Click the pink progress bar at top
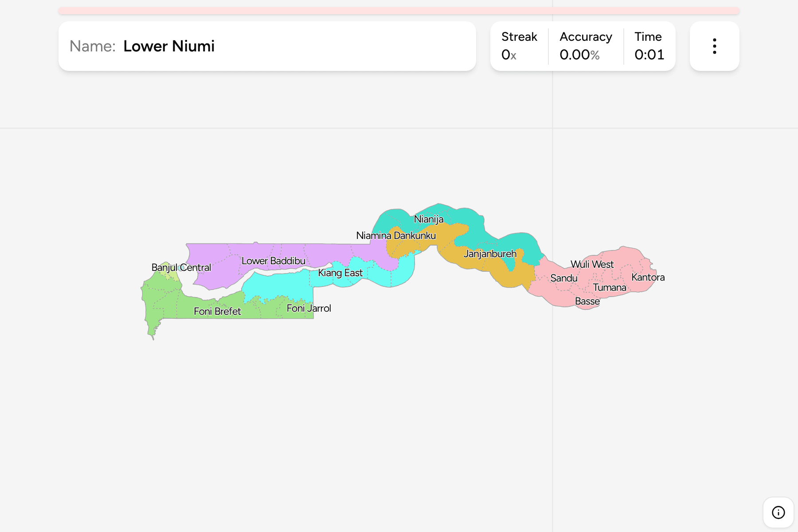798x532 pixels. (399, 11)
